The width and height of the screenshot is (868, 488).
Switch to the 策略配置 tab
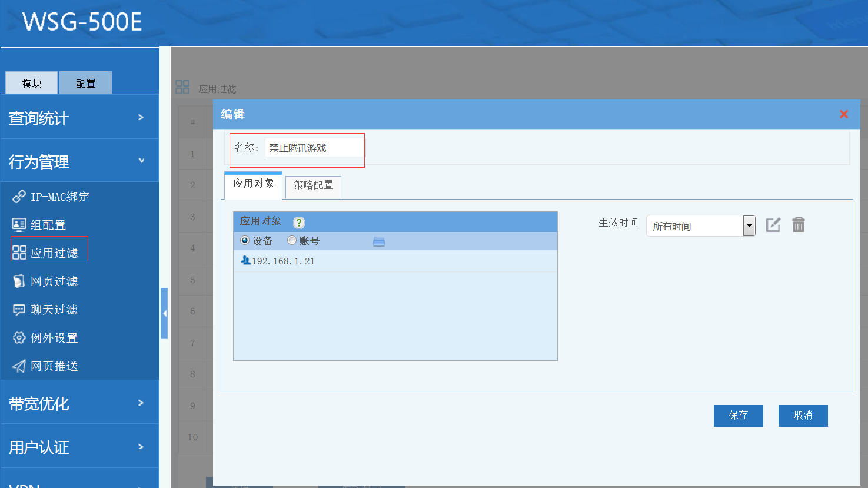[x=313, y=185]
